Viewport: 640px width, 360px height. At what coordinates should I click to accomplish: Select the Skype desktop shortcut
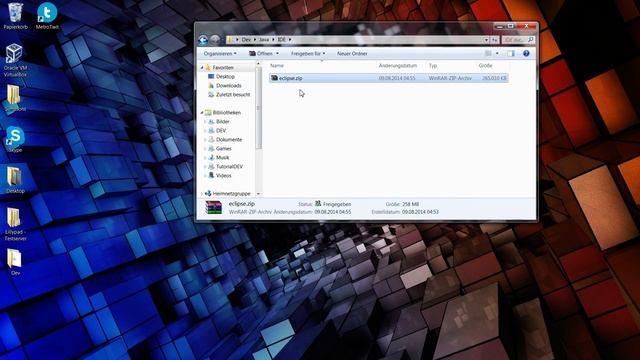(15, 139)
